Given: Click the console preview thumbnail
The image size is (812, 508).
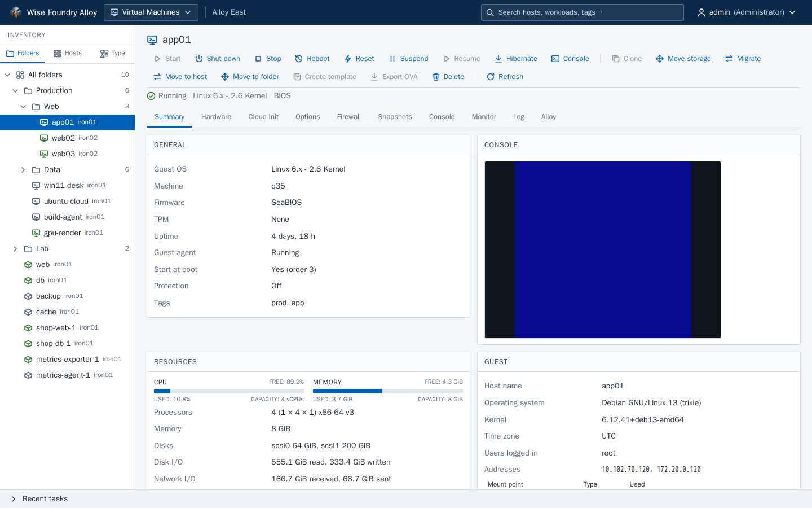Looking at the screenshot, I should tap(603, 250).
